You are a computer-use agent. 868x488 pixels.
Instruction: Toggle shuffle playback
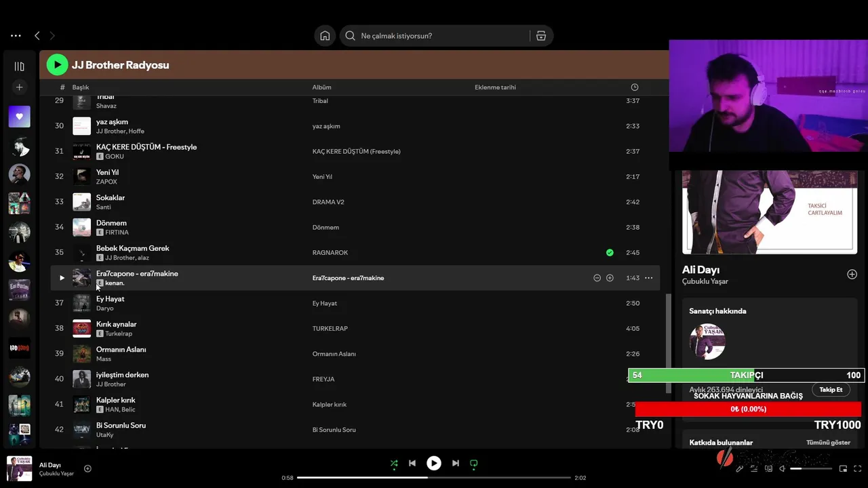click(394, 464)
